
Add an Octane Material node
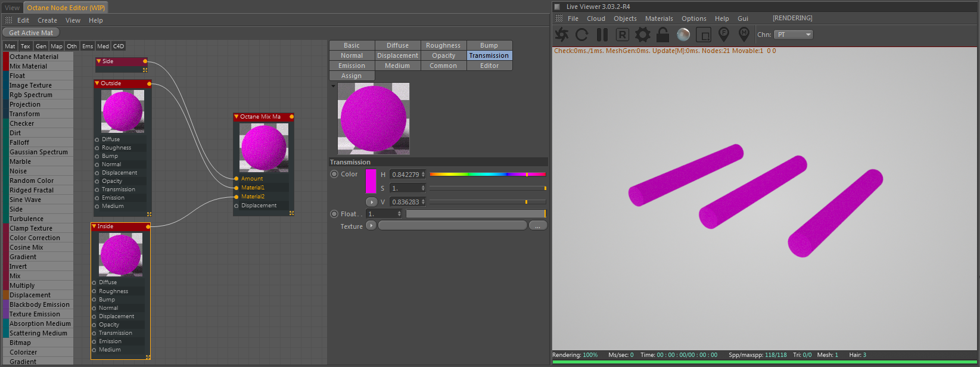38,57
